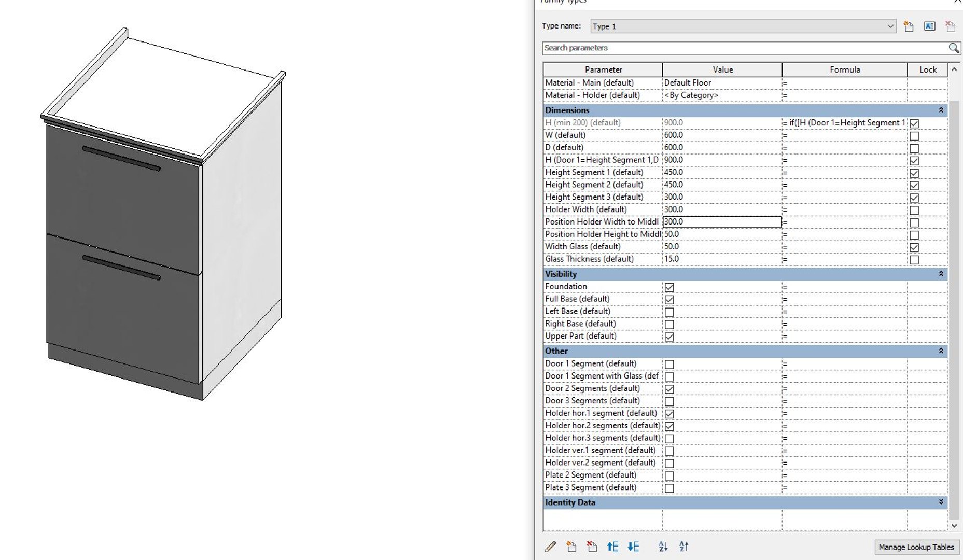Sort parameters in ascending order
The image size is (963, 560).
[x=663, y=547]
